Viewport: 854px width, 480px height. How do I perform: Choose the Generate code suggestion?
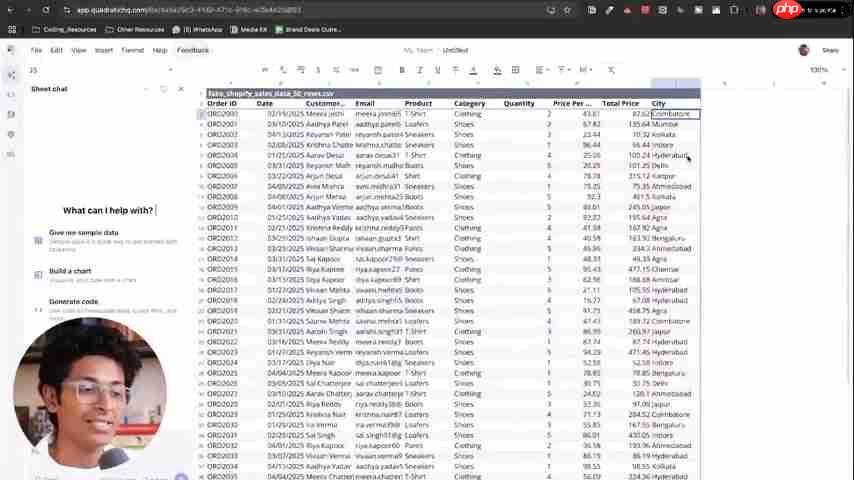coord(107,309)
